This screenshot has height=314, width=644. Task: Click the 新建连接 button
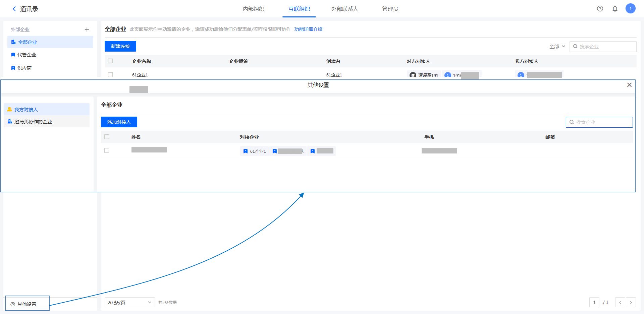pyautogui.click(x=120, y=46)
